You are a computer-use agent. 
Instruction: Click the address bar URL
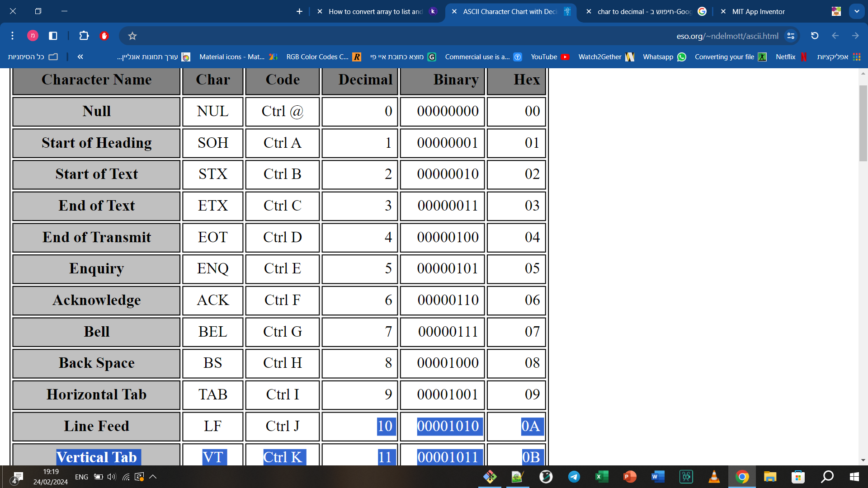tap(727, 36)
